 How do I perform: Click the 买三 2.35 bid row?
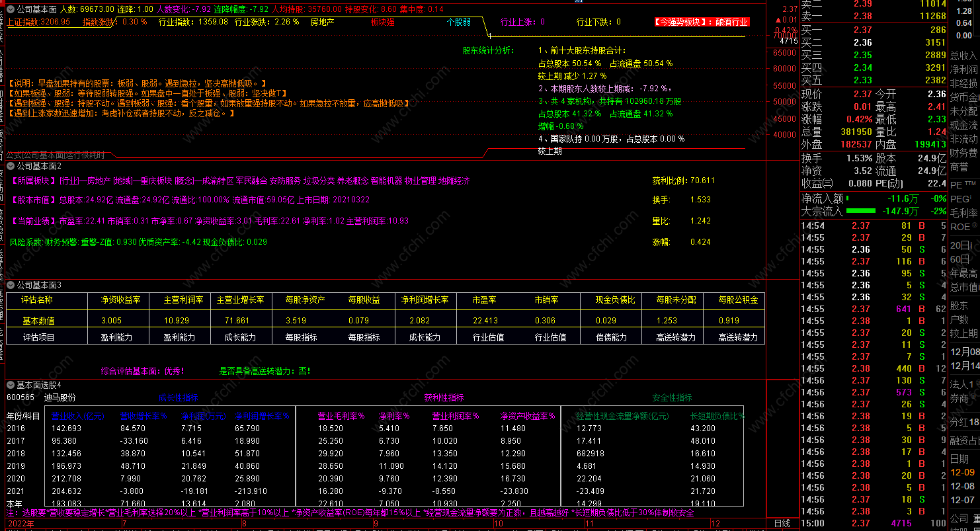point(874,55)
